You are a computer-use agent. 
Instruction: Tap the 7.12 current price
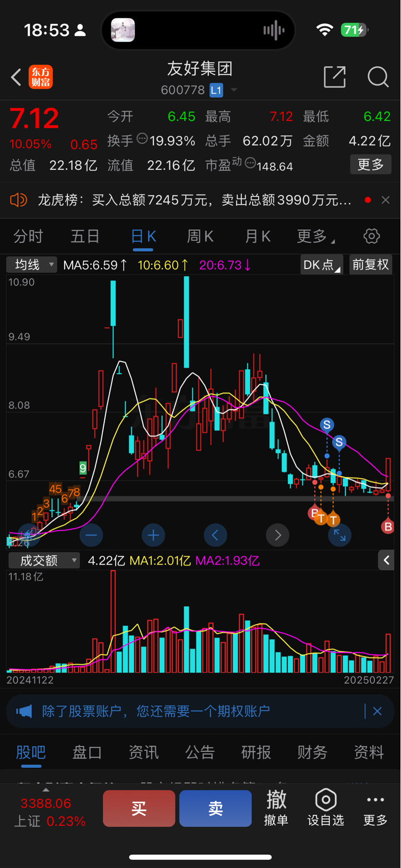tap(34, 119)
